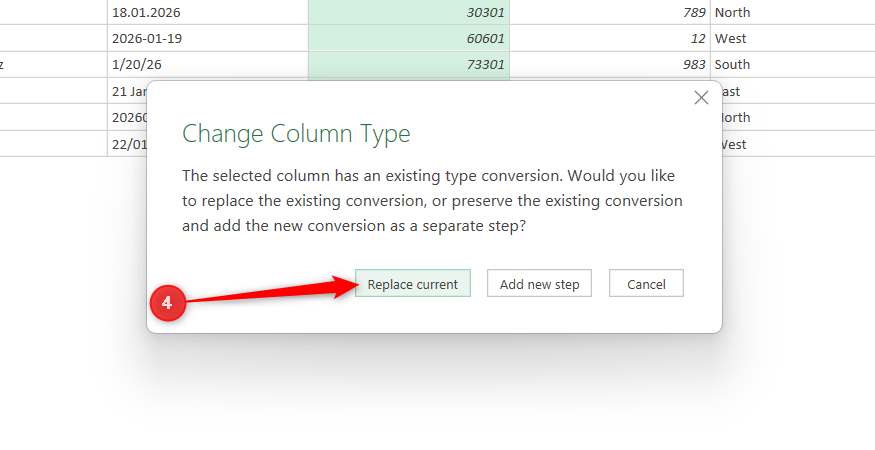This screenshot has height=450, width=875.
Task: Select the date cell 1/20/26
Action: click(x=208, y=65)
